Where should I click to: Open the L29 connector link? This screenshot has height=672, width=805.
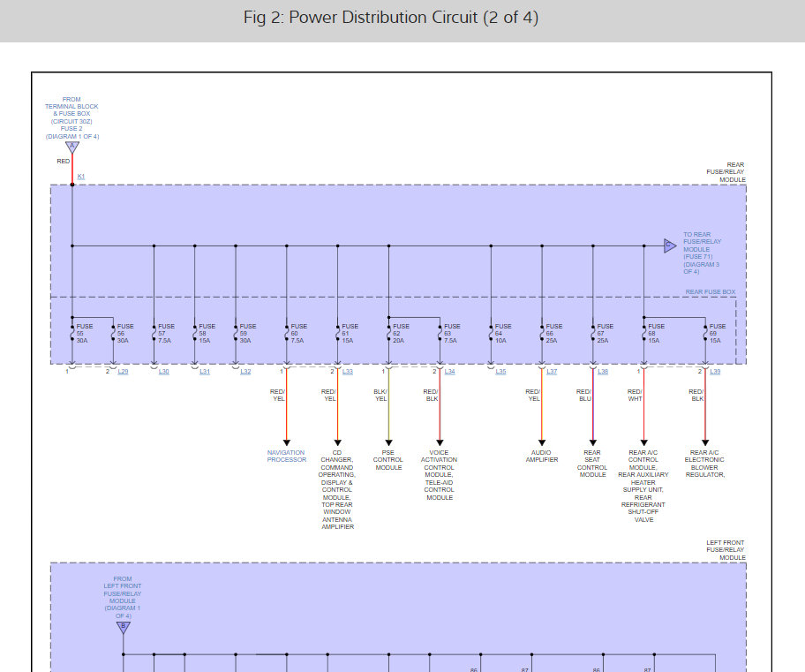pyautogui.click(x=123, y=371)
